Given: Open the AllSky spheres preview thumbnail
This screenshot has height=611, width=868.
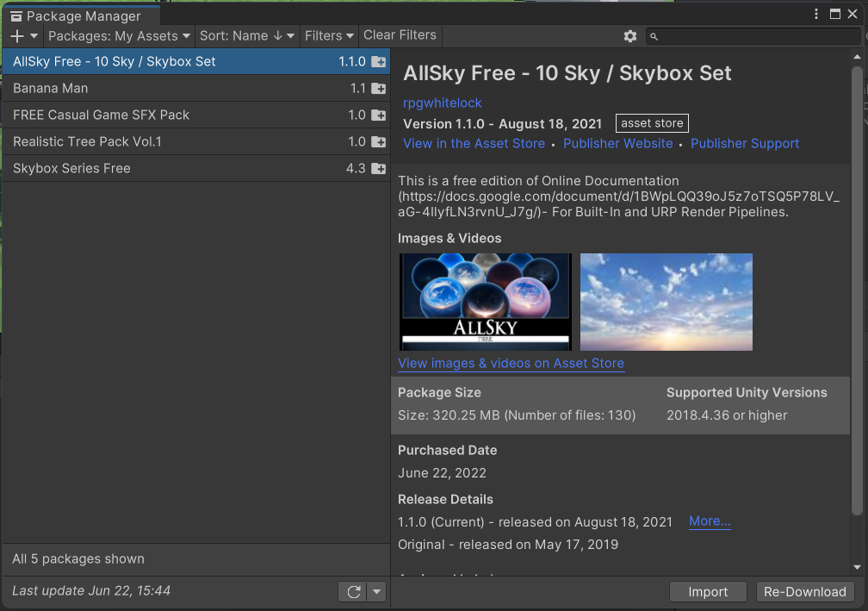Looking at the screenshot, I should [486, 302].
